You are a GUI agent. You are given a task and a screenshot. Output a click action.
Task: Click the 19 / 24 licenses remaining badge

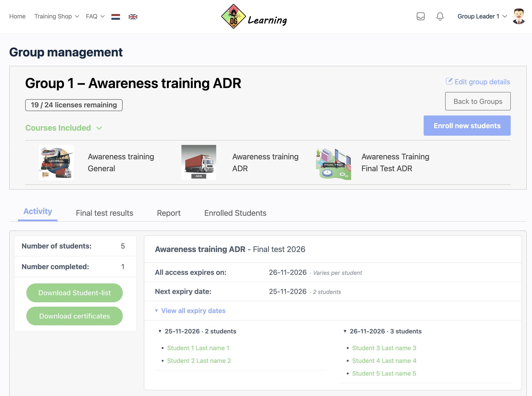pos(74,105)
